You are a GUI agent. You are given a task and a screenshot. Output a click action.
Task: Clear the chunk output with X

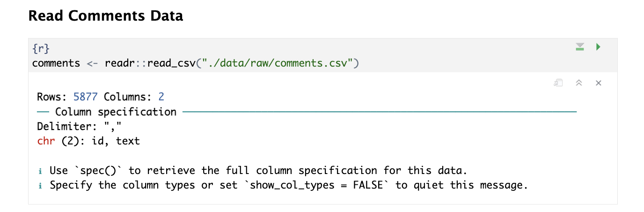[598, 83]
